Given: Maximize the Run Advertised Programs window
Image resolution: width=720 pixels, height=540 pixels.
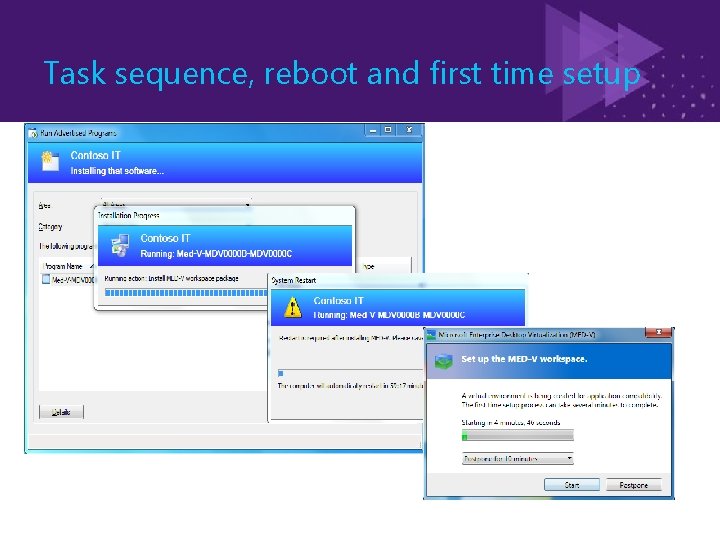Looking at the screenshot, I should click(x=388, y=130).
